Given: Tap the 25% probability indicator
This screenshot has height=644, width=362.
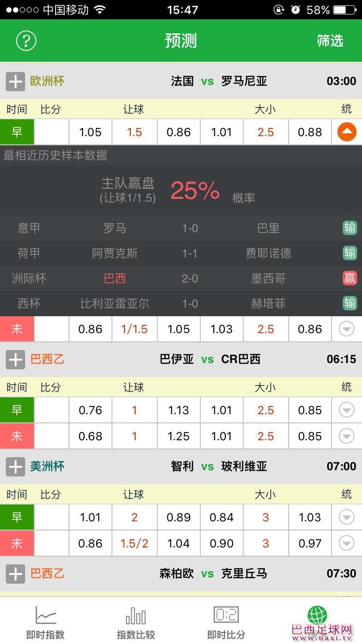Looking at the screenshot, I should 195,189.
